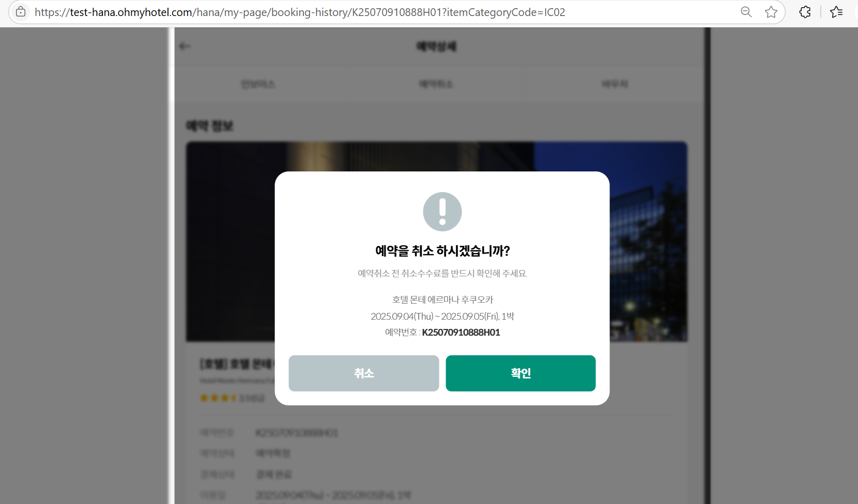
Task: Open the favorites list icon
Action: 836,12
